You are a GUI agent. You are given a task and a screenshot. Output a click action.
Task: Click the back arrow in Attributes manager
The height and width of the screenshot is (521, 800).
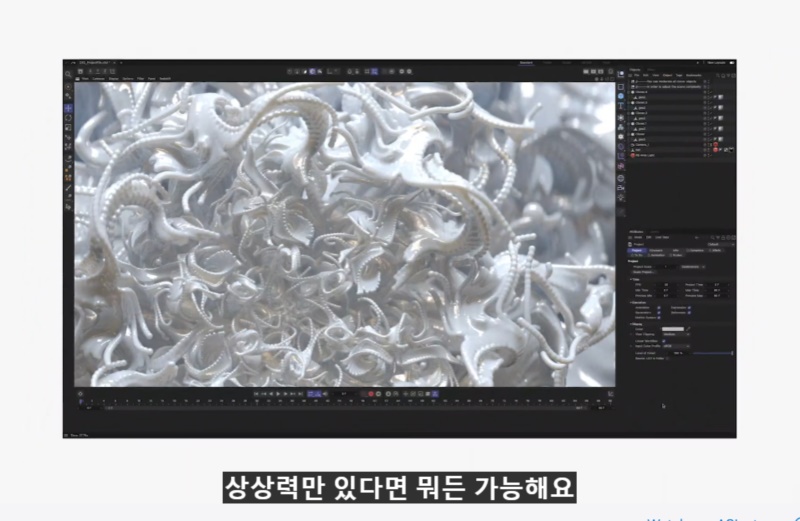tap(696, 237)
